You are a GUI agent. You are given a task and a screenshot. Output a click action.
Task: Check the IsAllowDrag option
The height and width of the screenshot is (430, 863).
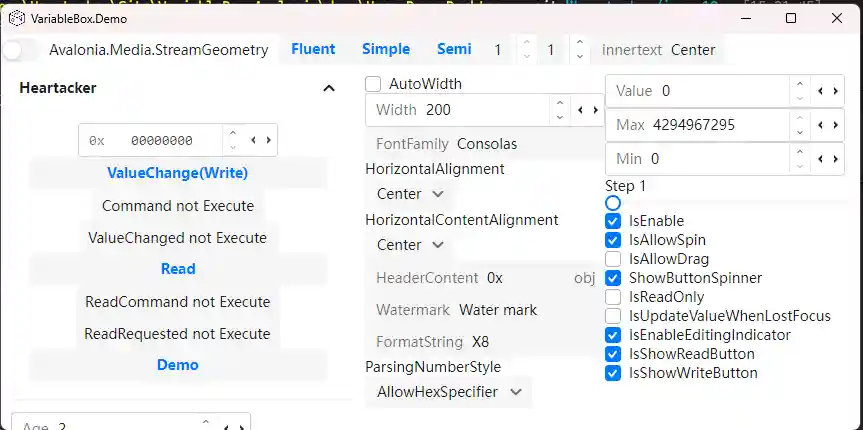pyautogui.click(x=613, y=259)
